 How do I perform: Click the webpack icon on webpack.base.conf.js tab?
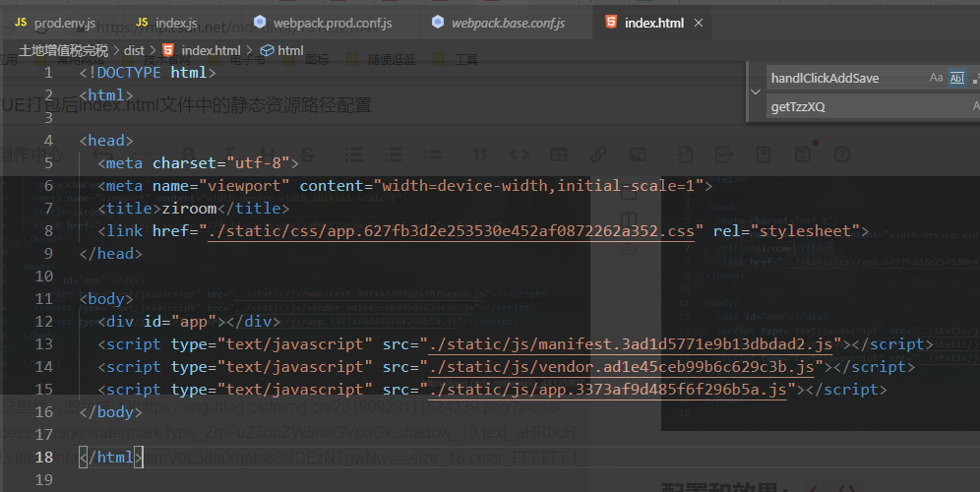[438, 23]
